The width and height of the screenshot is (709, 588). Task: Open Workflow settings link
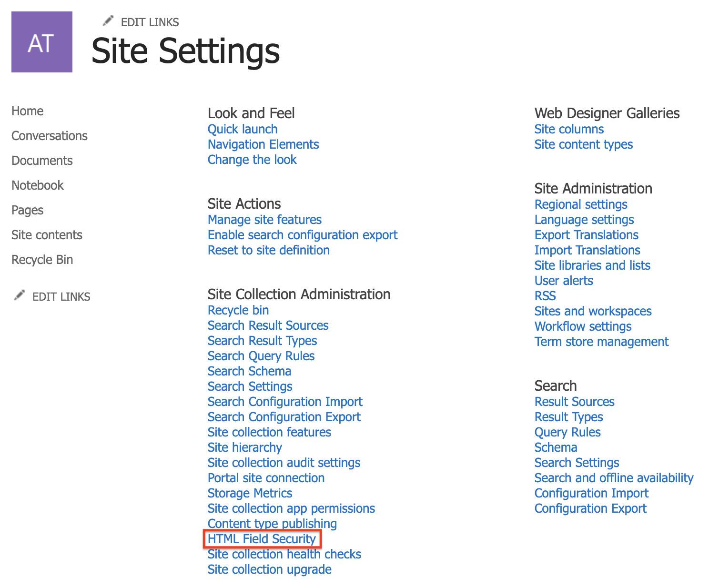pyautogui.click(x=583, y=326)
